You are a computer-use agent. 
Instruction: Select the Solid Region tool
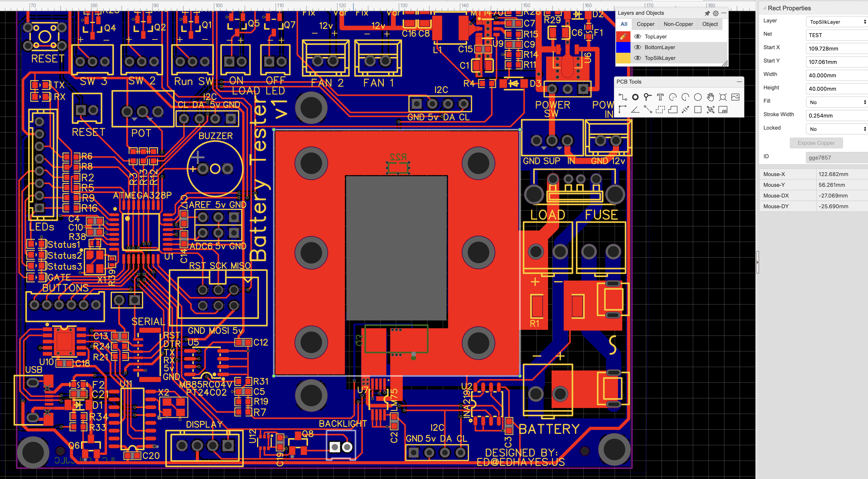[673, 109]
